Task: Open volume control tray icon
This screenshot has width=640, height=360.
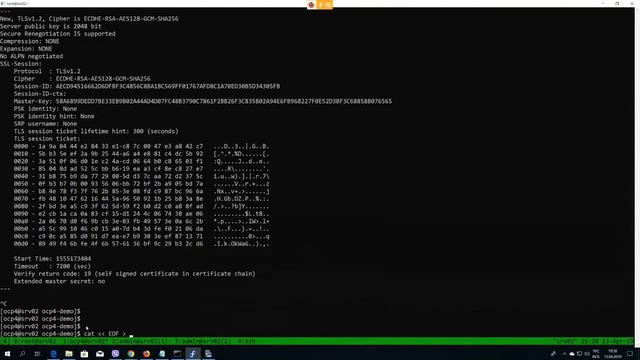Action: (x=587, y=354)
